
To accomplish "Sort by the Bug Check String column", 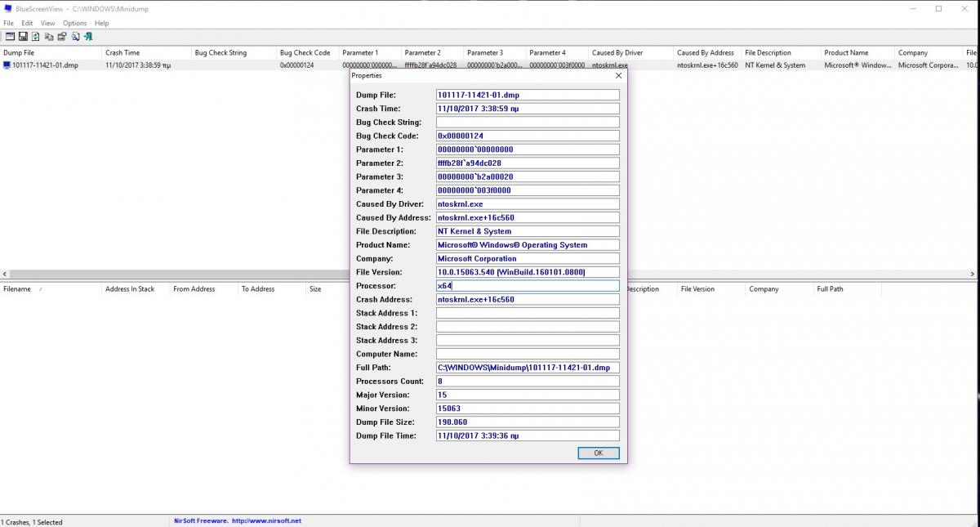I will point(234,52).
